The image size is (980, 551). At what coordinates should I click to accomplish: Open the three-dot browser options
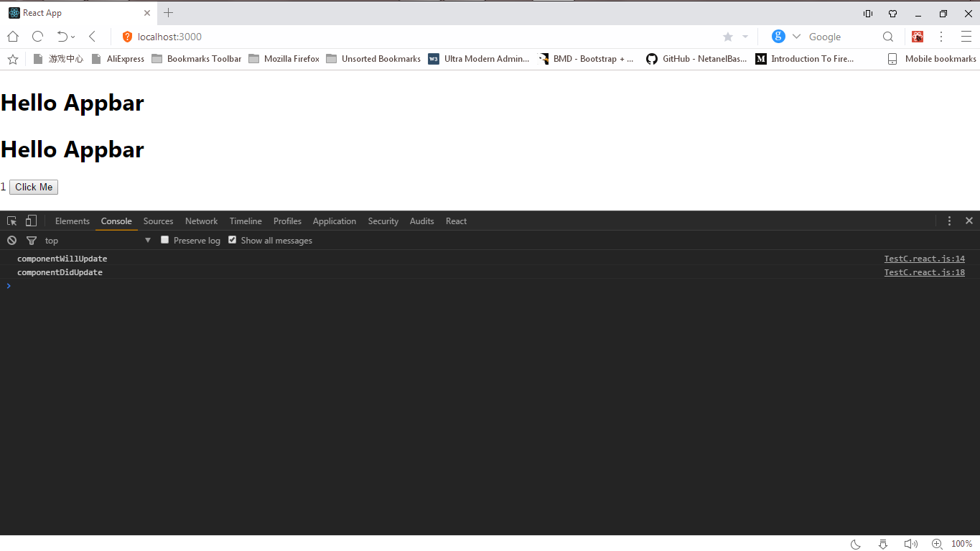941,37
